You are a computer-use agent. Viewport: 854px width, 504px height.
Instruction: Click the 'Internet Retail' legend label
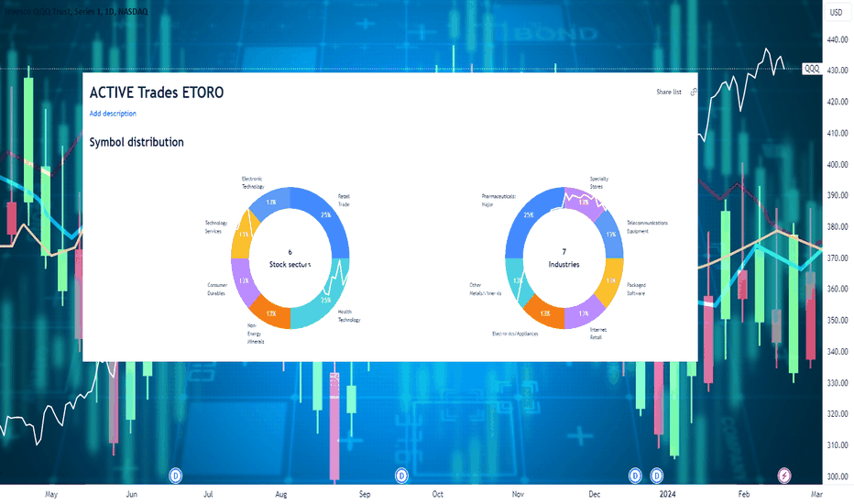598,334
